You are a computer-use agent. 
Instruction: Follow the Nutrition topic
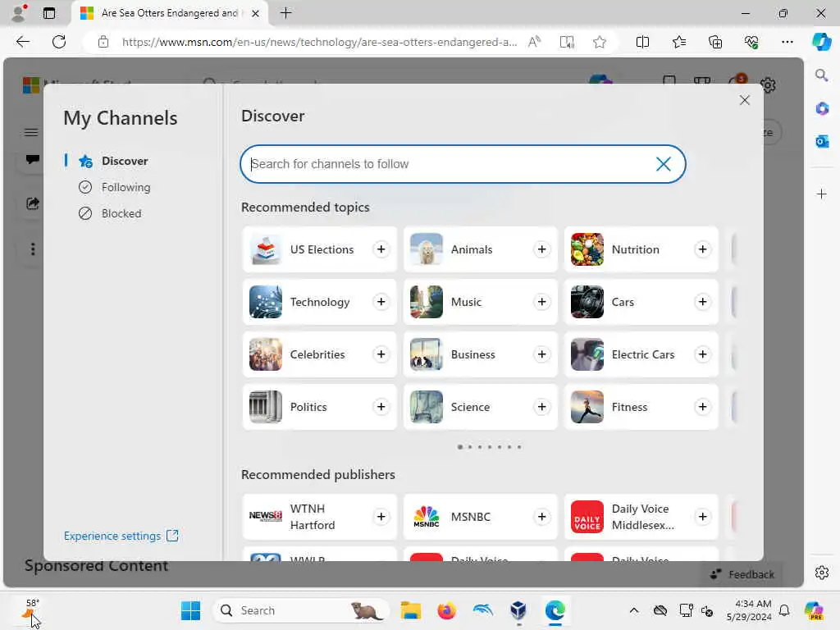(x=702, y=249)
